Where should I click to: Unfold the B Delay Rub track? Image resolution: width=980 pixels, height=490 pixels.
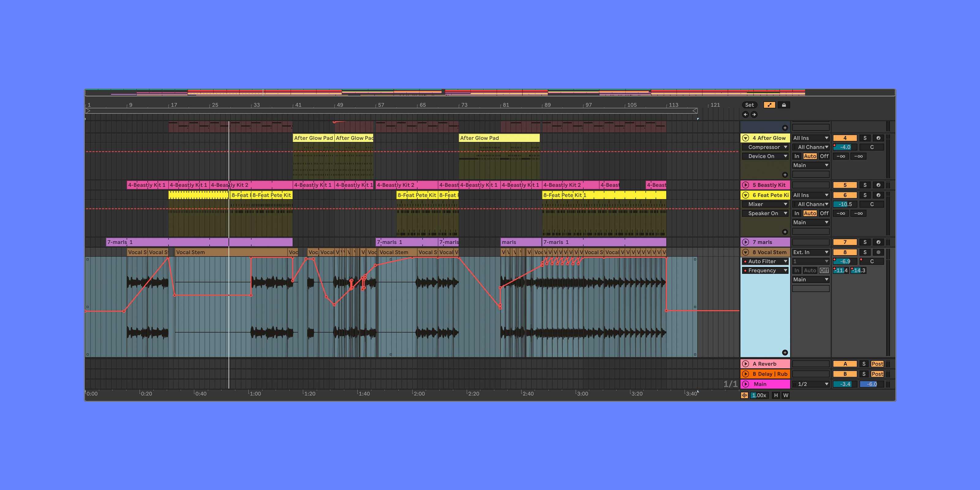coord(746,374)
